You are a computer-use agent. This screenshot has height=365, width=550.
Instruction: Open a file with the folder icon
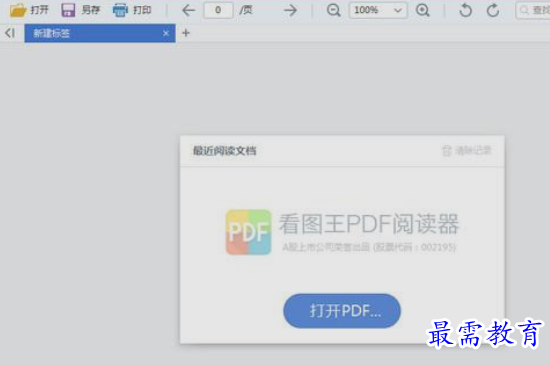click(18, 10)
